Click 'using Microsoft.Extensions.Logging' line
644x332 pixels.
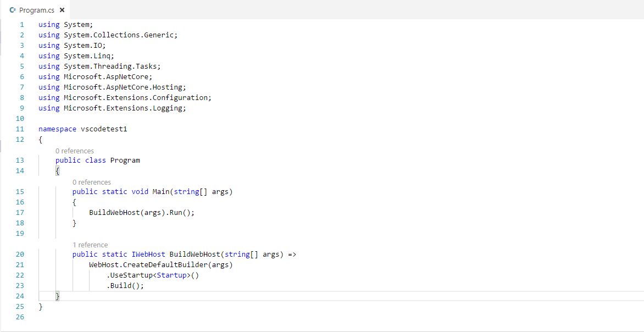click(112, 108)
